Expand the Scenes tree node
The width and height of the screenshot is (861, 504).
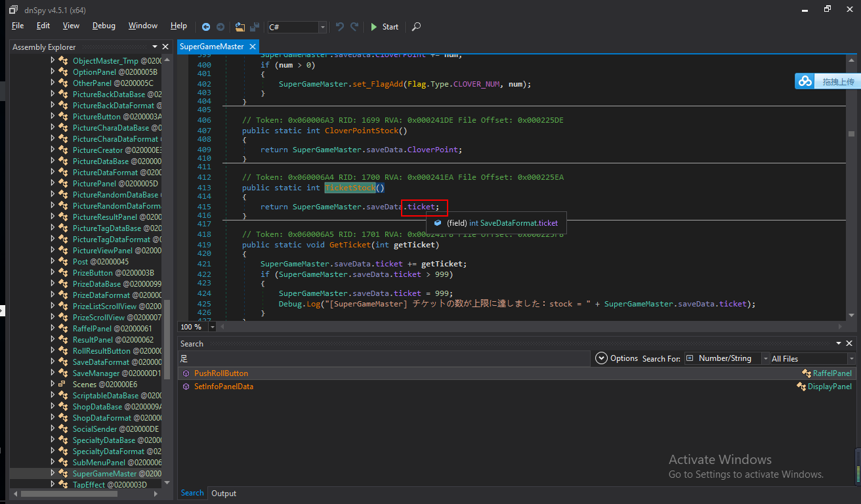(53, 384)
